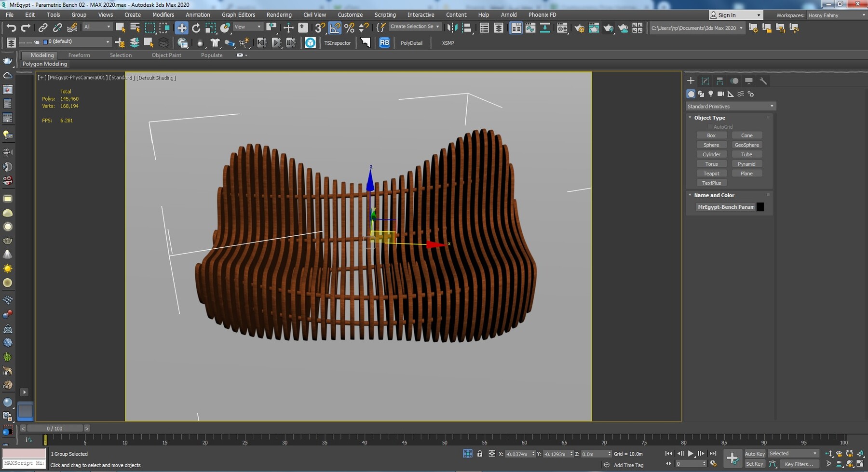Select the Rotate tool in main toolbar
The height and width of the screenshot is (472, 868).
(x=196, y=28)
